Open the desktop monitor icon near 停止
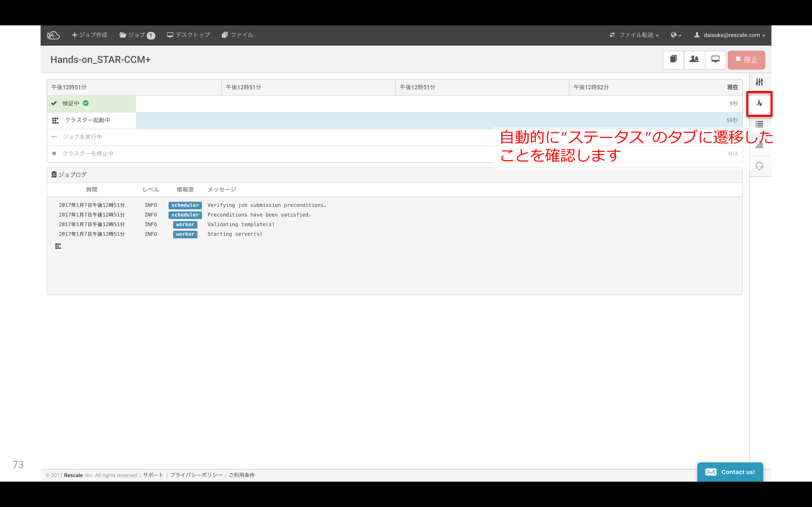812x507 pixels. [715, 60]
